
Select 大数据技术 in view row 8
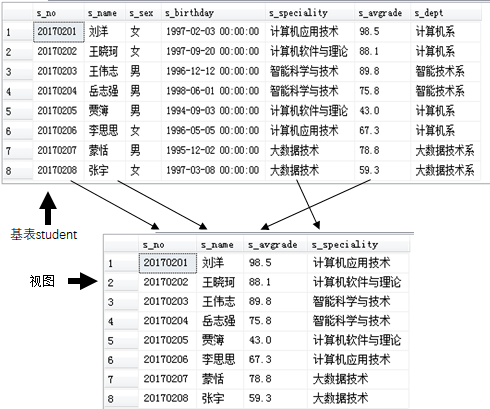tap(358, 398)
